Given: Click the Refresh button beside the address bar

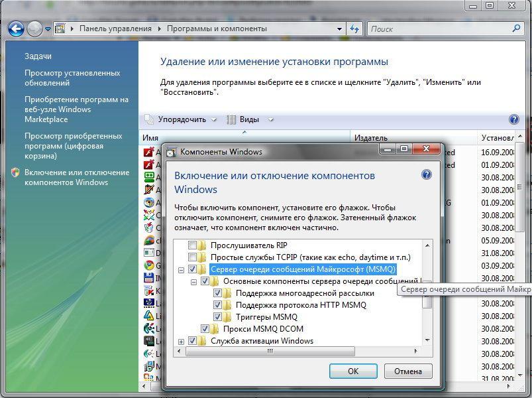Looking at the screenshot, I should click(x=354, y=29).
